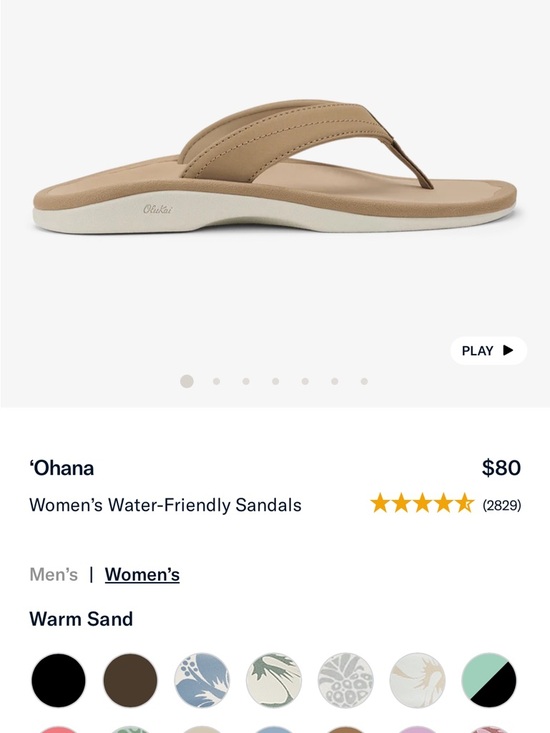Choose the dark brown color swatch

pyautogui.click(x=130, y=680)
